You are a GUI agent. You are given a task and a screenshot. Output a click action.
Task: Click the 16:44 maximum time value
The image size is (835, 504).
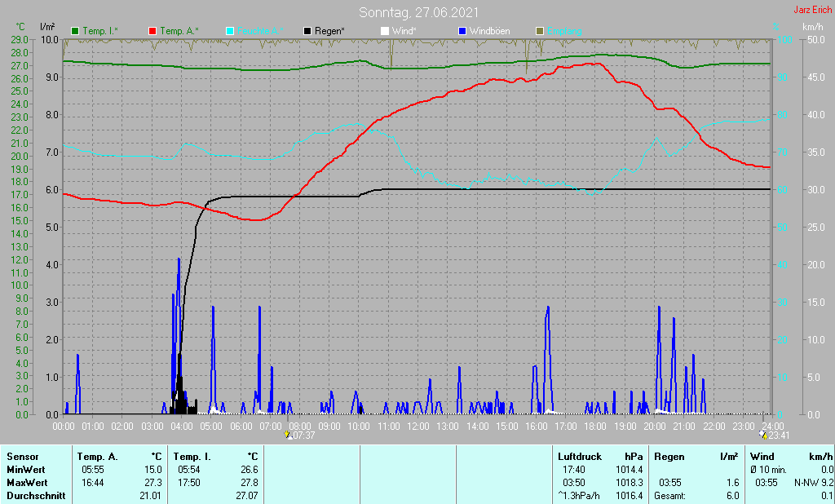point(93,483)
